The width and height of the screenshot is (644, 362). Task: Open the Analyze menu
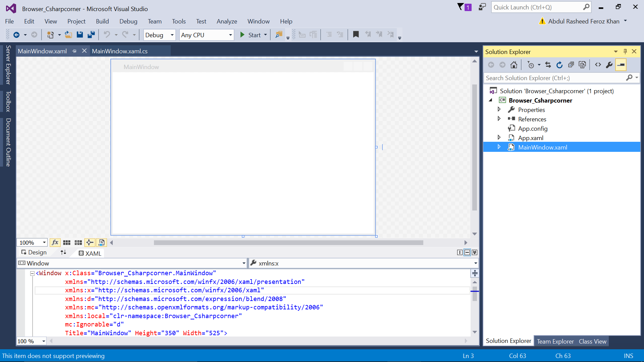click(x=227, y=21)
